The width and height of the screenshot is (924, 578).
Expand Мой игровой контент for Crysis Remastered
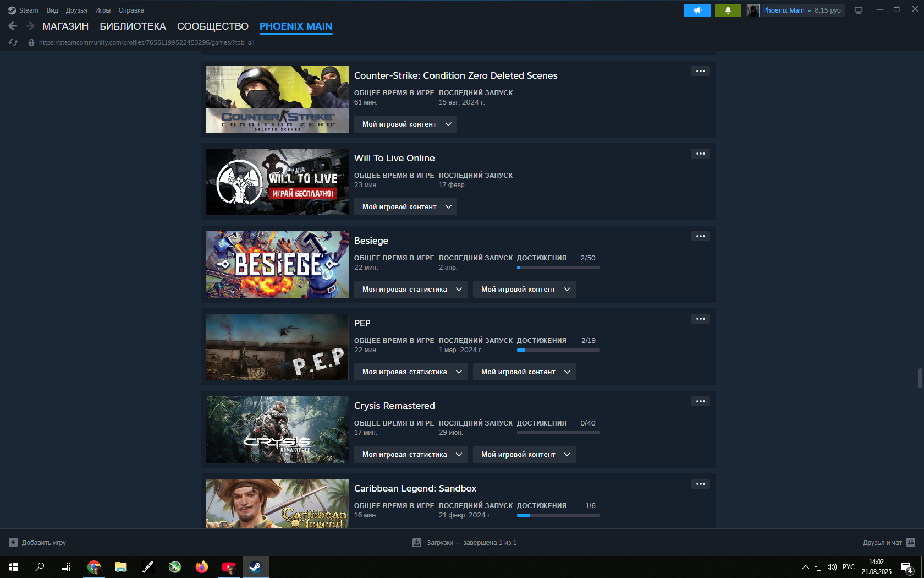pos(524,455)
